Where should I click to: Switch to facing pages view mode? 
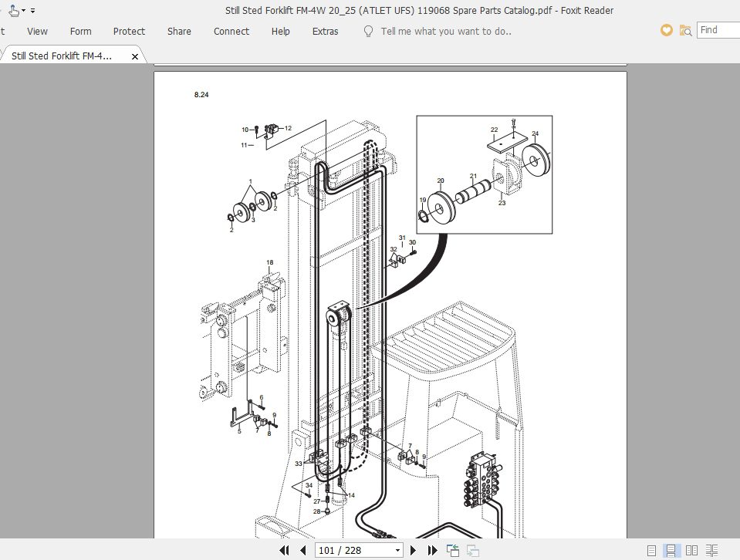[x=691, y=550]
